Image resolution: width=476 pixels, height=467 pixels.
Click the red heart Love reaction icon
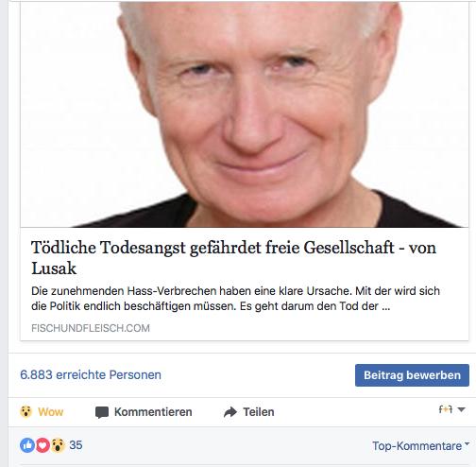pos(42,445)
